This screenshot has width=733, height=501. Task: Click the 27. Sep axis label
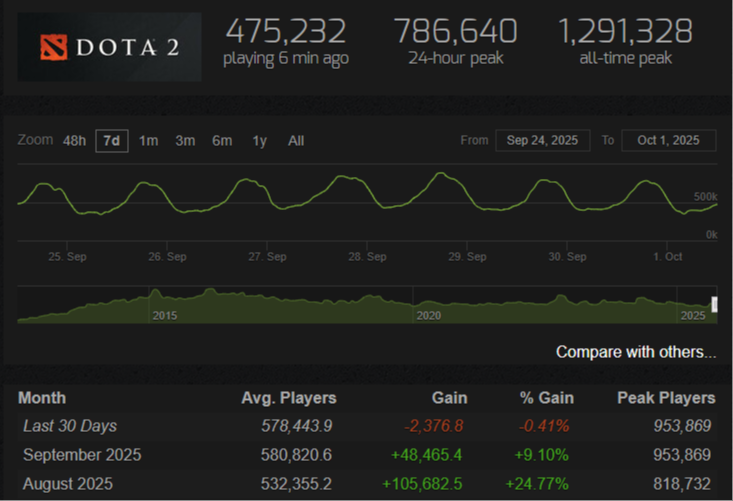267,257
